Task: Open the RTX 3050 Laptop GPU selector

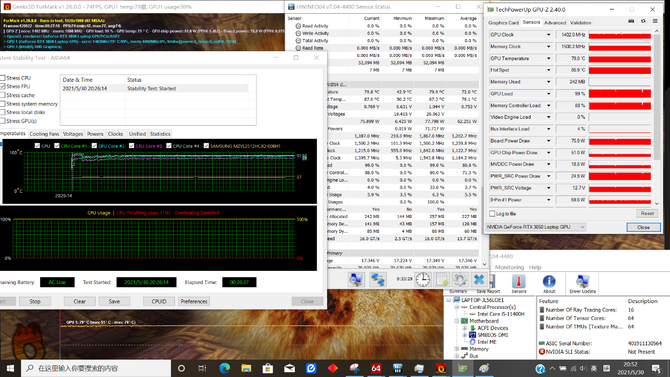Action: pyautogui.click(x=536, y=227)
